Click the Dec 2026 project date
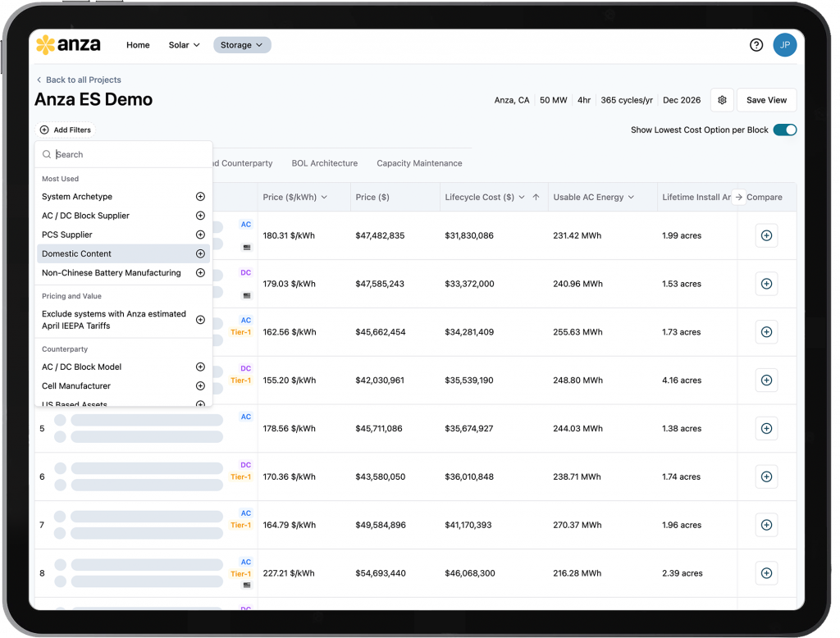The width and height of the screenshot is (840, 638). point(682,100)
